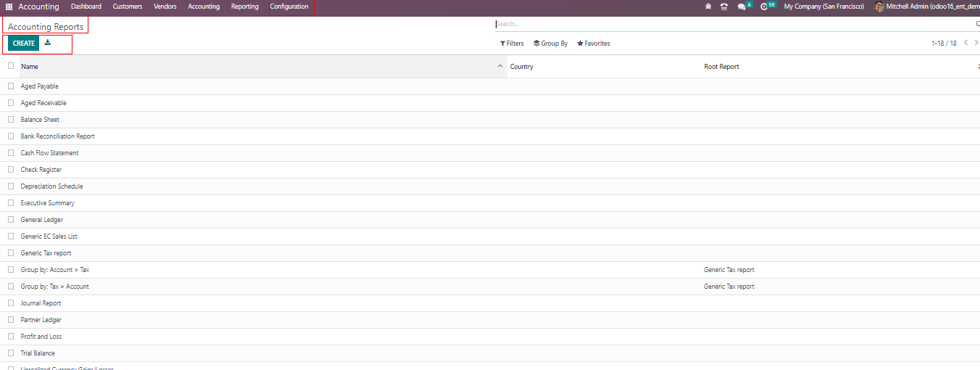Click the CREATE button
This screenshot has width=980, height=370.
coord(24,44)
